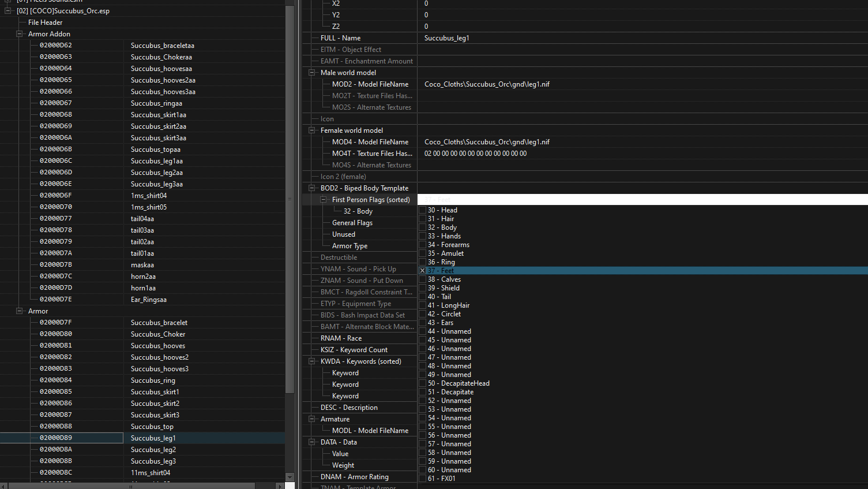The height and width of the screenshot is (489, 868).
Task: Uncheck the 37 - Feet flag
Action: (422, 271)
